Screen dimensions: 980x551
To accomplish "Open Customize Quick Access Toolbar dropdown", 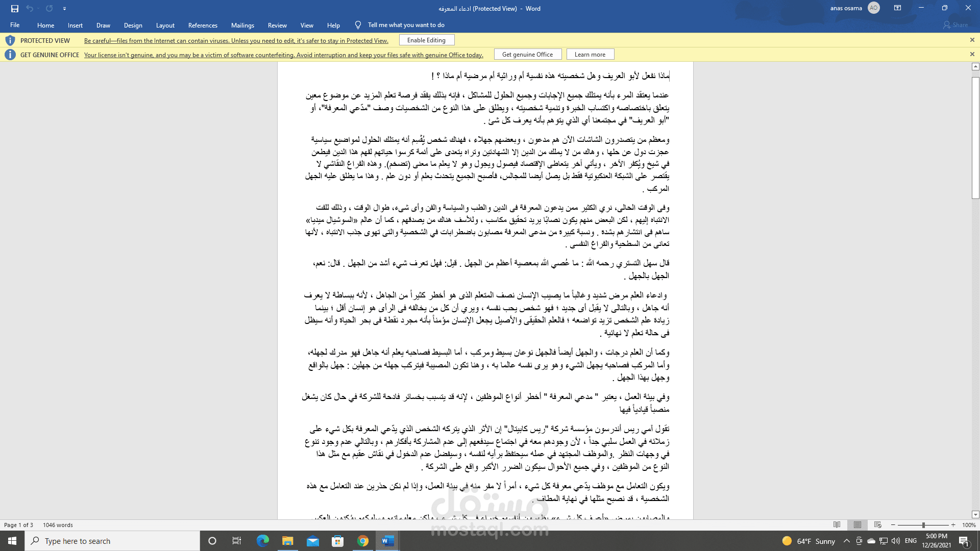I will click(64, 9).
